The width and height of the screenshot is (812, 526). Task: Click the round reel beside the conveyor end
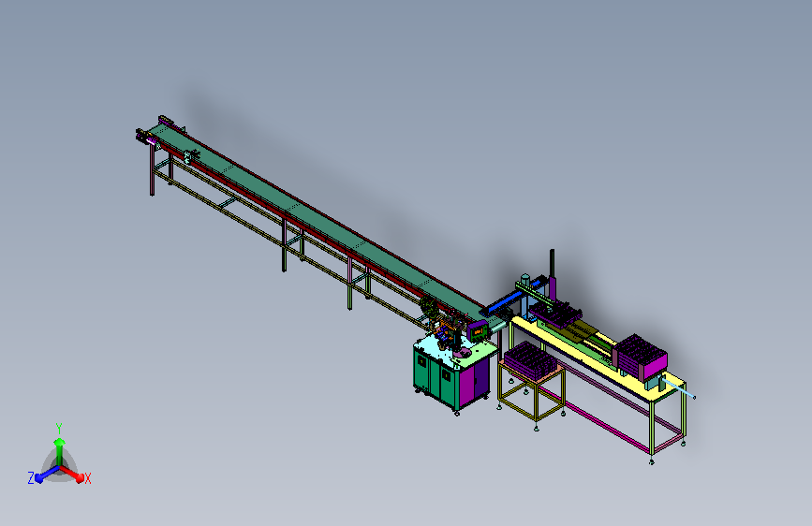pos(429,306)
